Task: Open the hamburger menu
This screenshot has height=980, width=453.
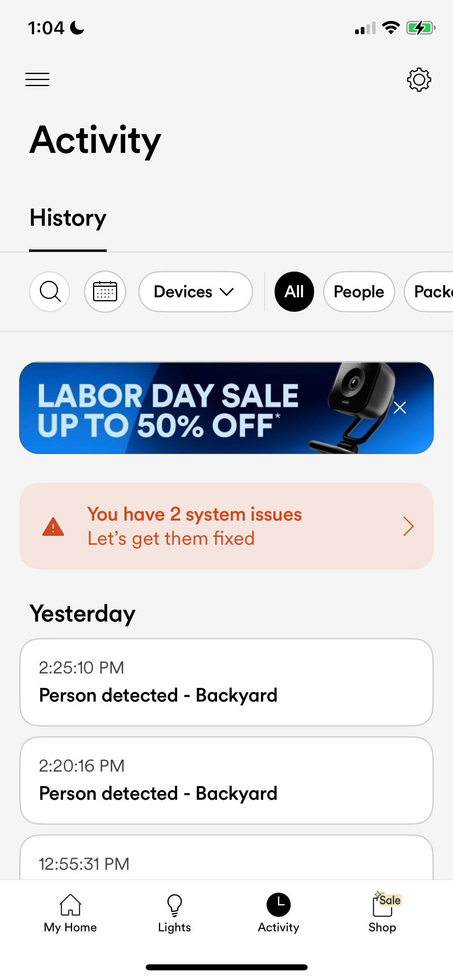Action: pyautogui.click(x=37, y=79)
